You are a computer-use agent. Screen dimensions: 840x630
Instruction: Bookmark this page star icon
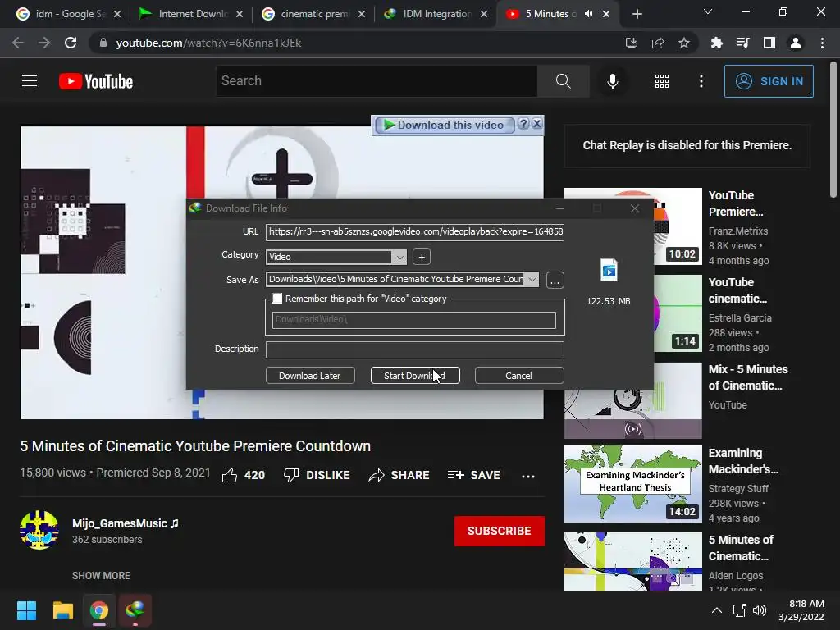(684, 43)
